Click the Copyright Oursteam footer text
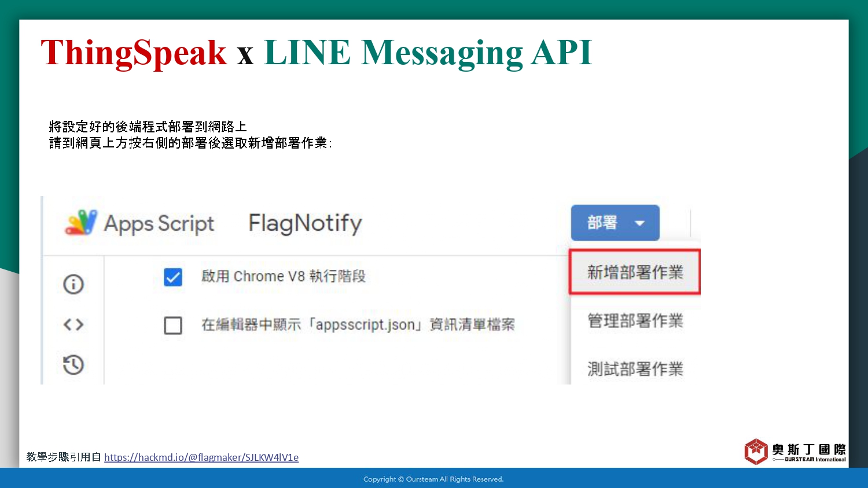868x488 pixels. (433, 479)
